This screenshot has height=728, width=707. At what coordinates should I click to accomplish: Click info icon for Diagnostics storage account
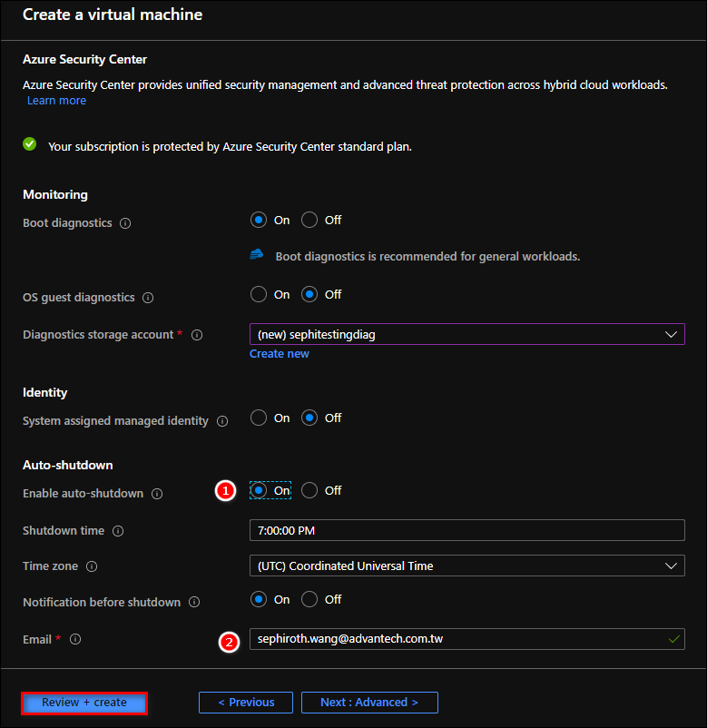197,335
